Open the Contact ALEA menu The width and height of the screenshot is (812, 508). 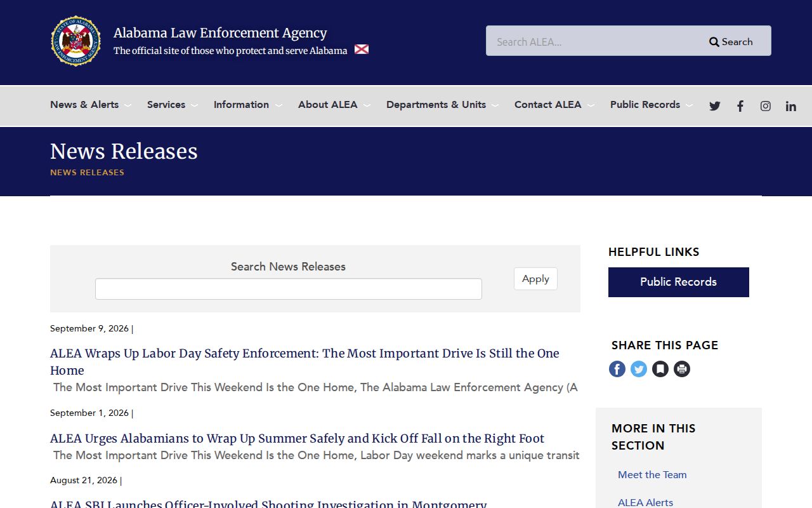point(547,105)
